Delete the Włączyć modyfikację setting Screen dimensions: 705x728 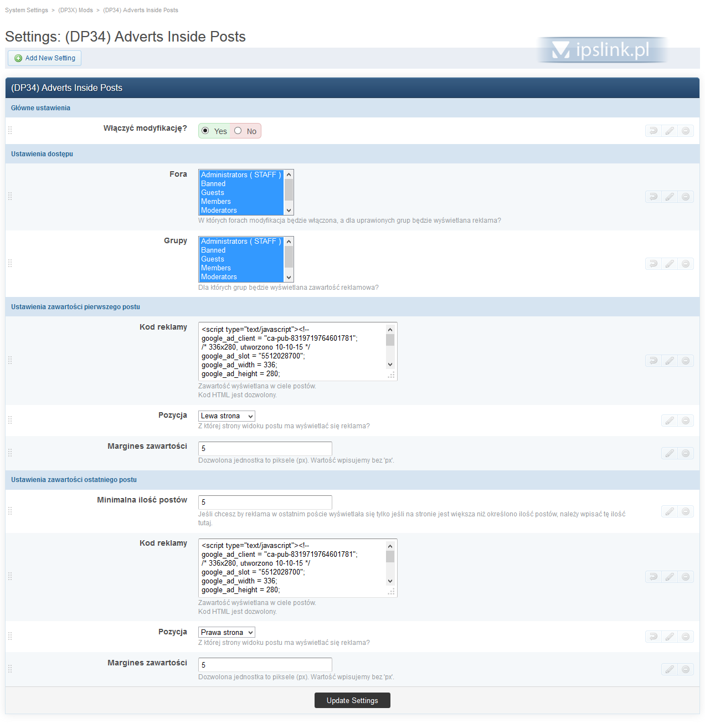(686, 131)
